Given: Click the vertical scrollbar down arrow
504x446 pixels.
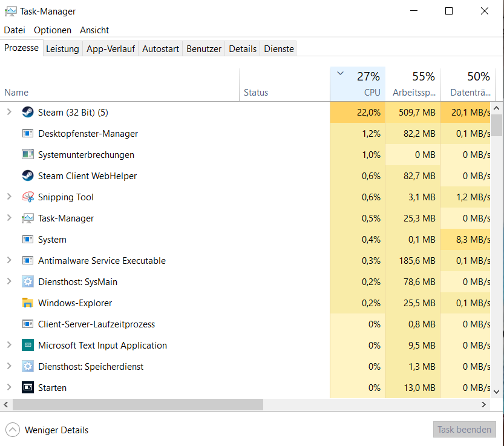Looking at the screenshot, I should [496, 392].
